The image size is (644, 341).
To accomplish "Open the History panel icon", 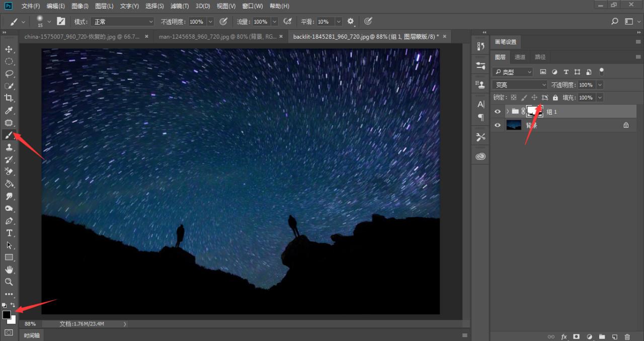I will 480,46.
